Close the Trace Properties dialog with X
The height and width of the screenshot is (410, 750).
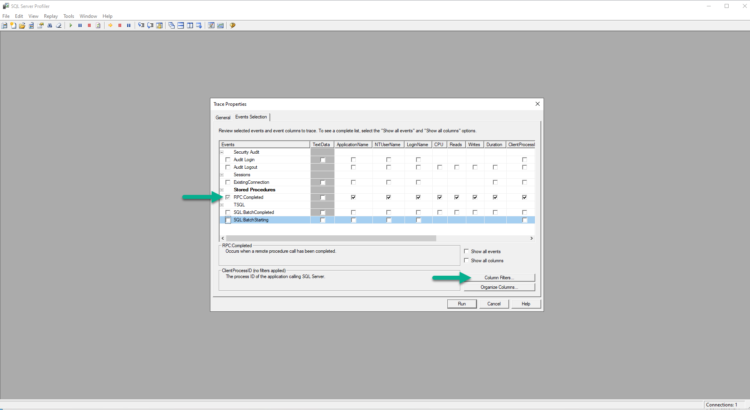pyautogui.click(x=538, y=104)
